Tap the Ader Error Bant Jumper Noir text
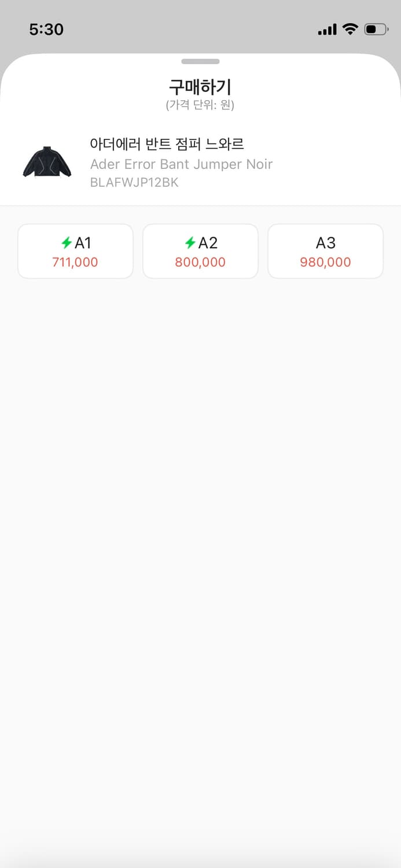 [181, 164]
